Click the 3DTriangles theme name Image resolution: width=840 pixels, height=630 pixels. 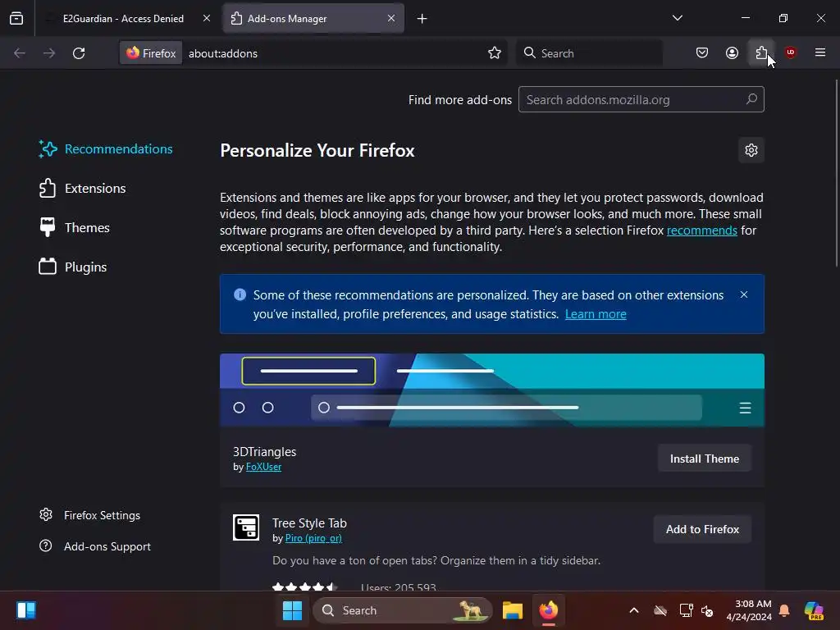[x=265, y=452]
